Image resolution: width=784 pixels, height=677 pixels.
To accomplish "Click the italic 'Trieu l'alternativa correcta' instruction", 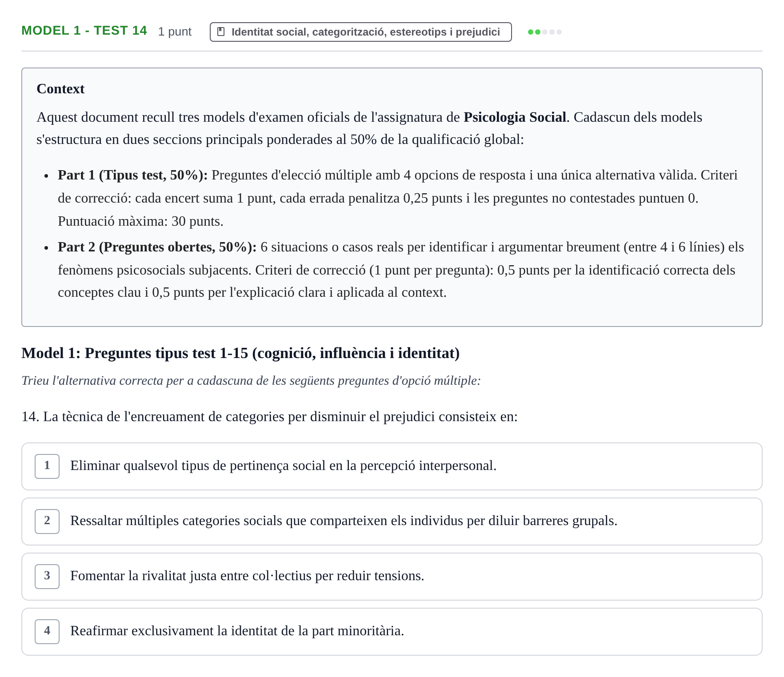I will (x=251, y=381).
